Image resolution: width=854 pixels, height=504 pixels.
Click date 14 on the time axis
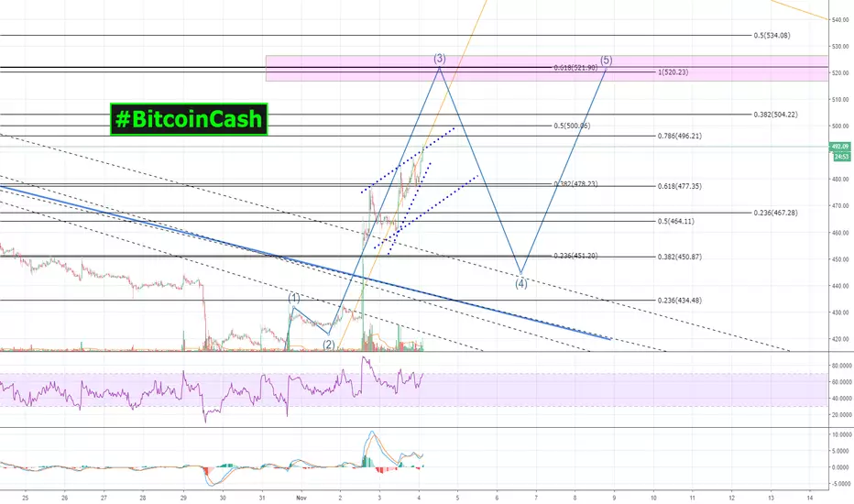[810, 498]
